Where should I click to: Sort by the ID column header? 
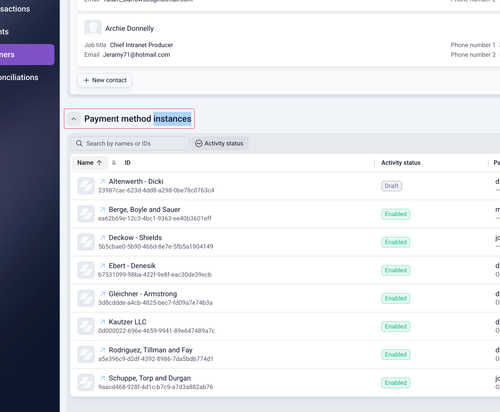[127, 163]
